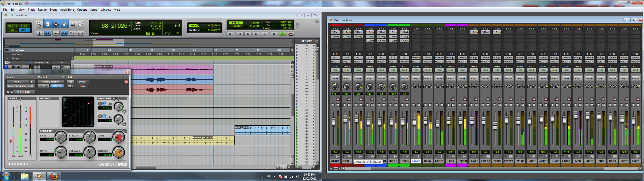Viewport: 644px width, 181px height.
Task: Click the Rewind transport button
Action: pos(248,34)
